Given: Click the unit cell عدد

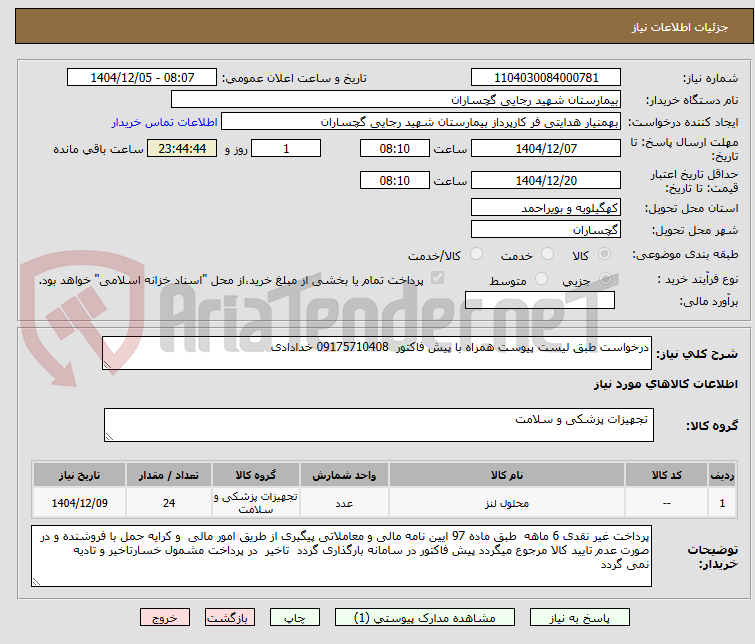Looking at the screenshot, I should (x=344, y=503).
